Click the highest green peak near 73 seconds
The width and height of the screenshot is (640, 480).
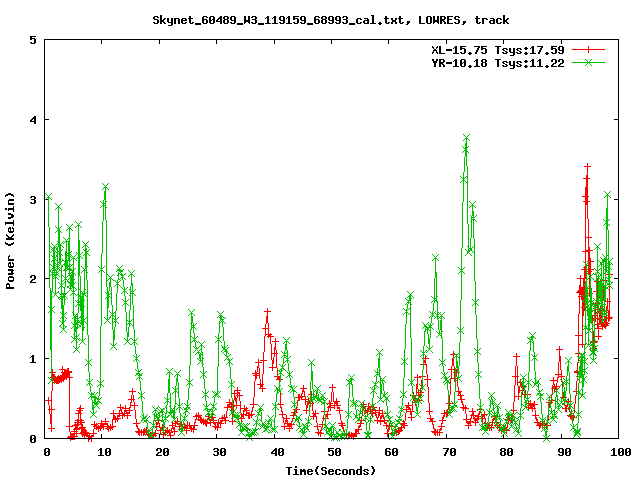[x=467, y=138]
